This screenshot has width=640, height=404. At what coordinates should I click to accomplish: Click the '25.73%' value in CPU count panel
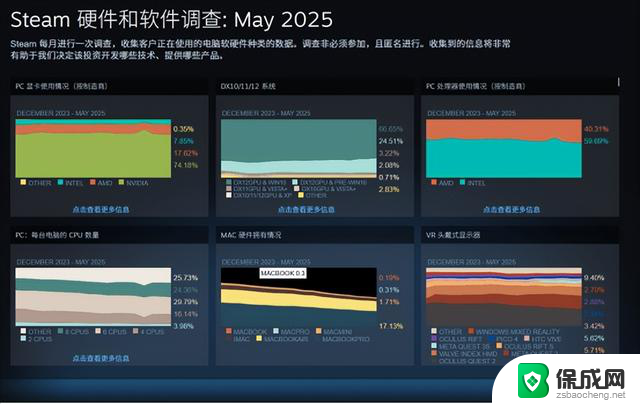tap(186, 277)
